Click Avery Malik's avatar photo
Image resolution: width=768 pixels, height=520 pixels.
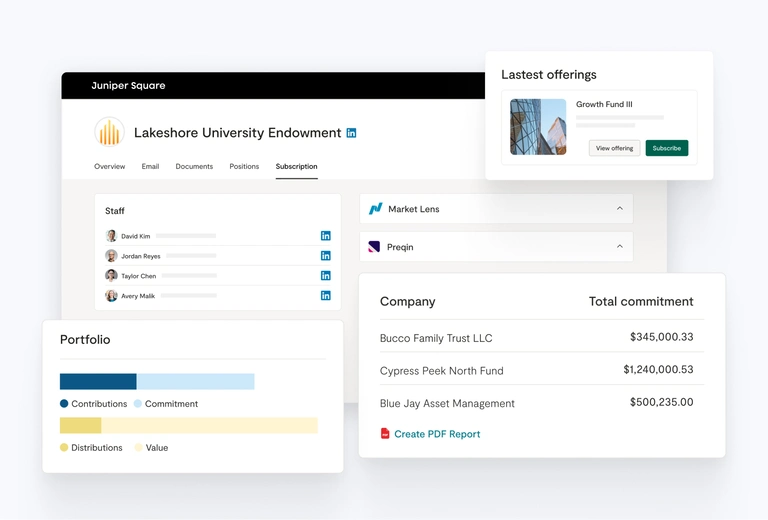[x=111, y=295]
